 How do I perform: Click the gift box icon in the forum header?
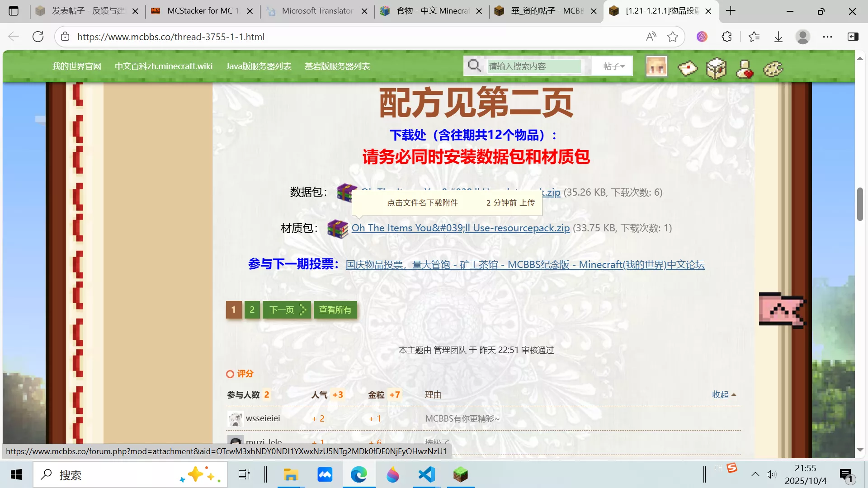(x=716, y=68)
